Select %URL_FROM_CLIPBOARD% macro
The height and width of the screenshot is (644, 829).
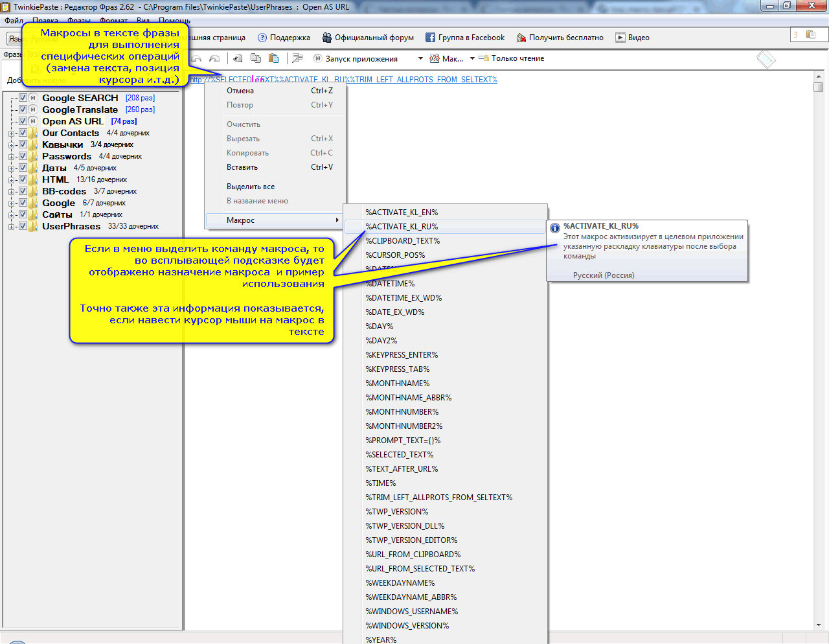(x=446, y=555)
